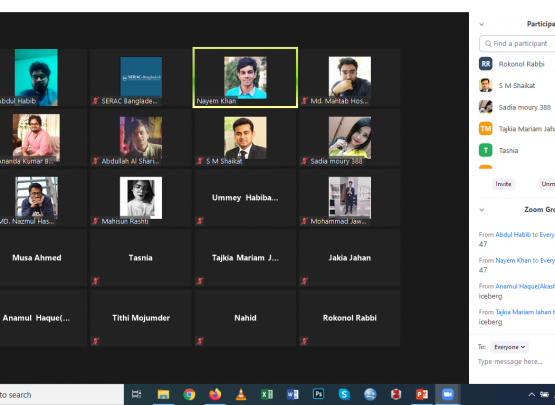
Task: Click Abdul Habib sender name in chat
Action: [513, 234]
